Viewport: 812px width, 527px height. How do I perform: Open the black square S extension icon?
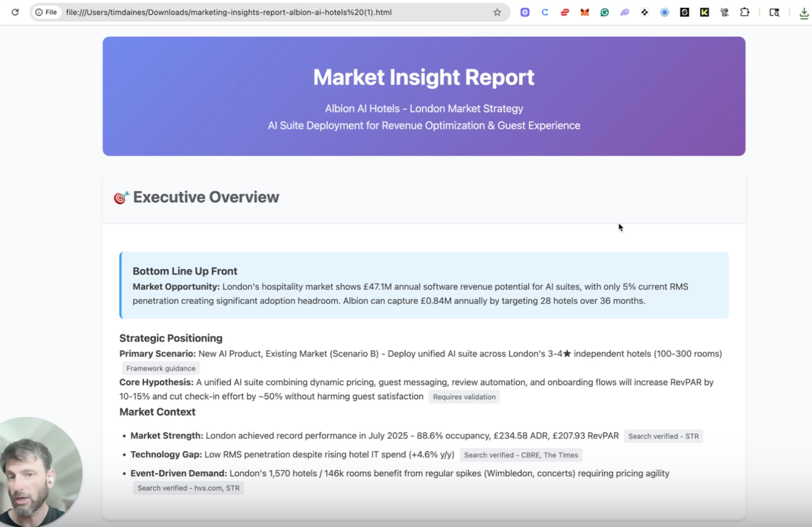[685, 12]
